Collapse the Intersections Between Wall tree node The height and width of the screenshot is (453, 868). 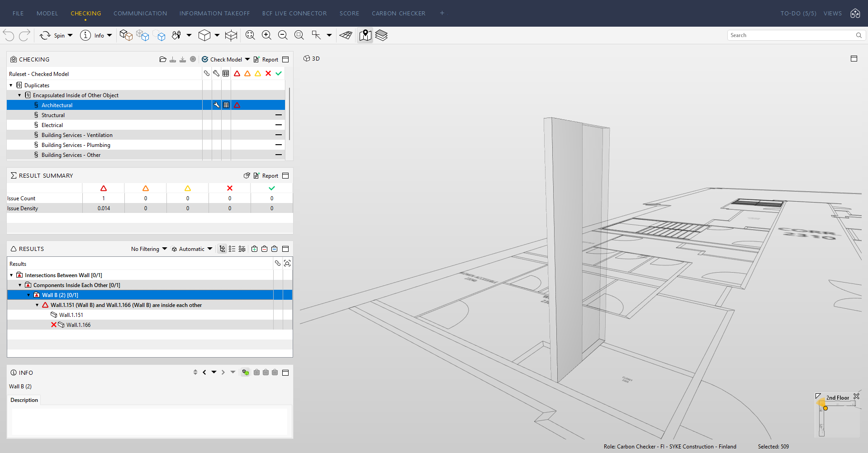[11, 275]
